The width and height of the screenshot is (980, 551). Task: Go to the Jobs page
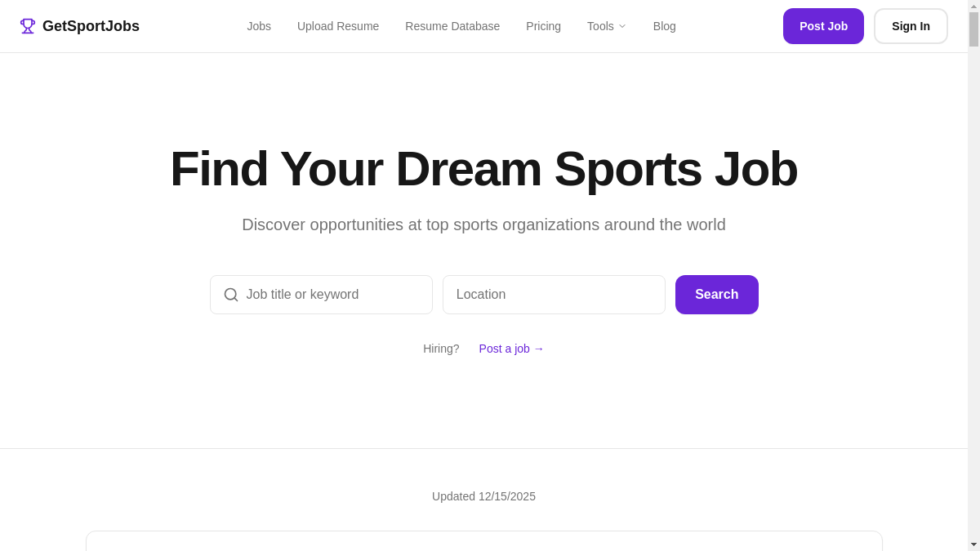[x=259, y=26]
